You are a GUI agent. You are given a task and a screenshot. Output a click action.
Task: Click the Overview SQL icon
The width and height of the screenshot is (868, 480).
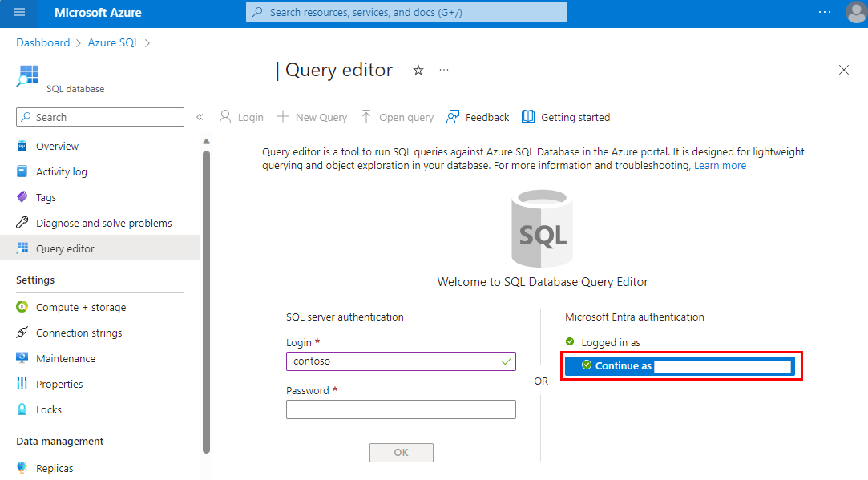click(x=22, y=146)
